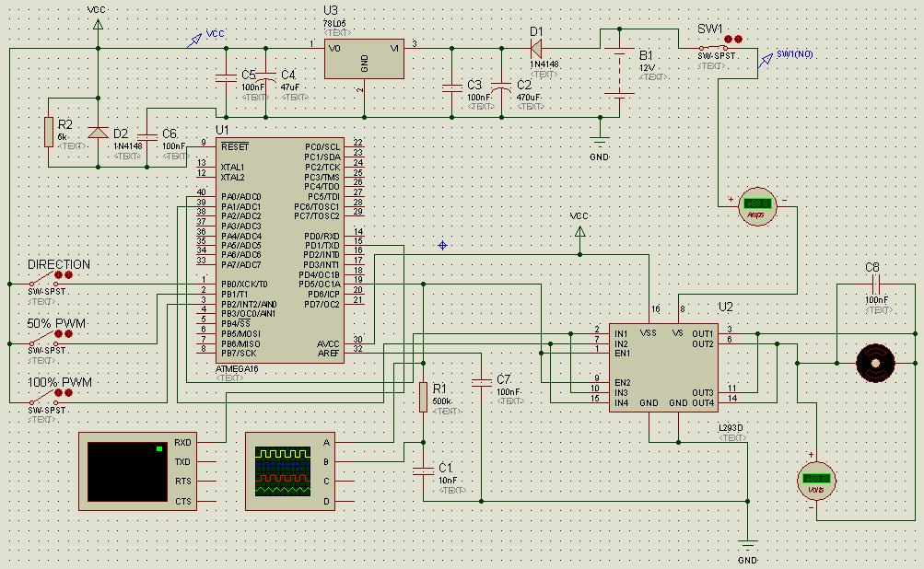Click the SW1(NO) voltage probe
This screenshot has width=924, height=569.
coord(765,61)
